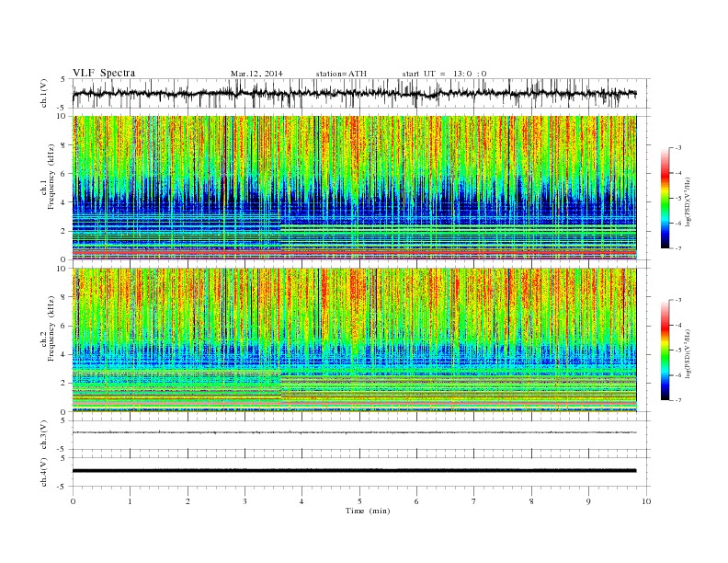Viewport: 728px width, 563px height.
Task: Pick the ch.1 spectrogram color scale bar
Action: pyautogui.click(x=665, y=199)
